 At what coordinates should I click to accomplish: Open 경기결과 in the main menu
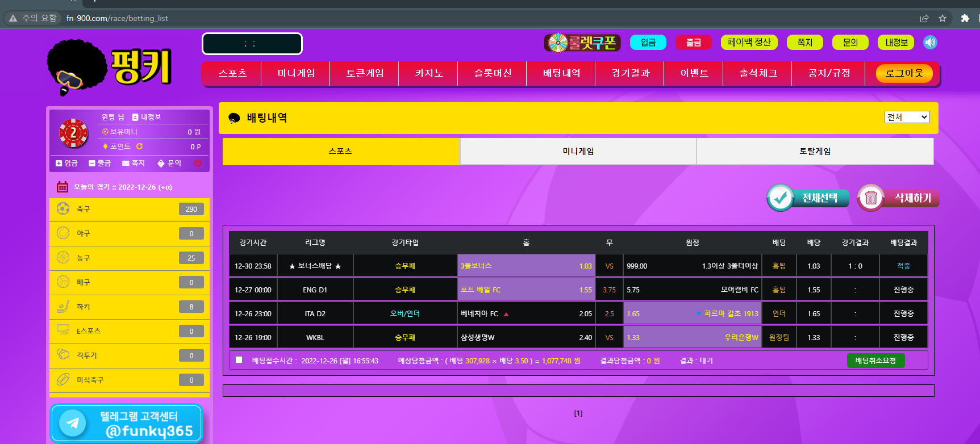[629, 73]
